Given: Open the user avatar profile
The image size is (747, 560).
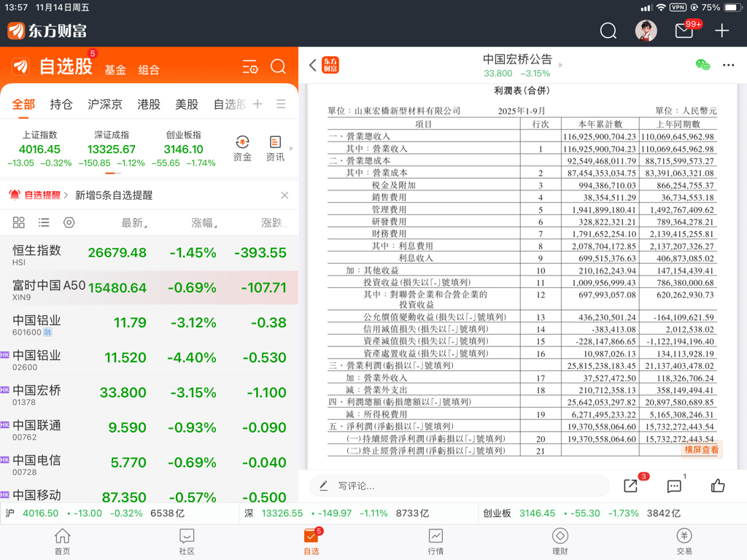Looking at the screenshot, I should click(646, 31).
